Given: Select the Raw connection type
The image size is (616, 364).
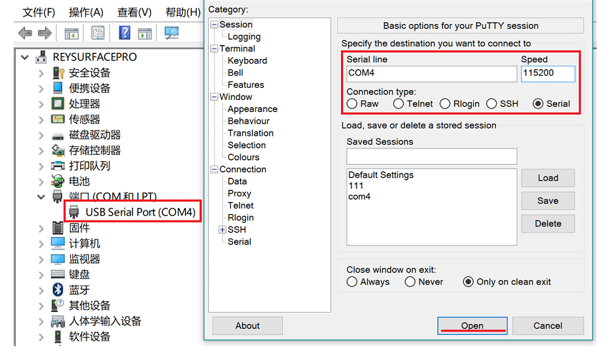Looking at the screenshot, I should [x=352, y=104].
